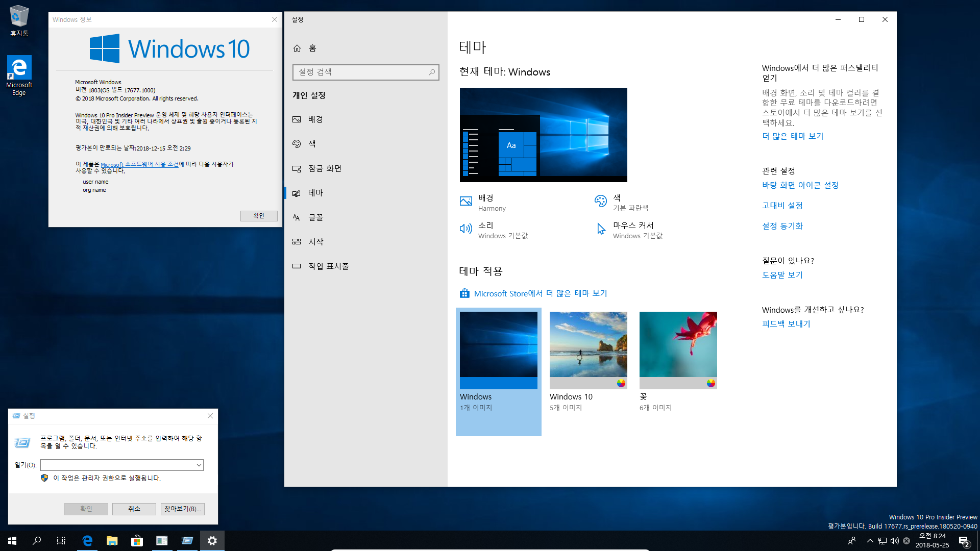Open the clock and date flyout

coord(933,541)
